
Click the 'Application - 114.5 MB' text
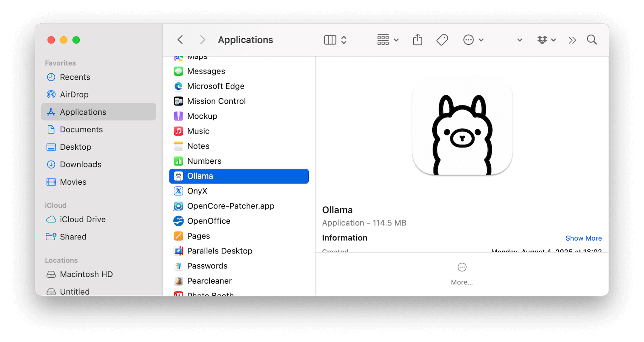point(364,223)
